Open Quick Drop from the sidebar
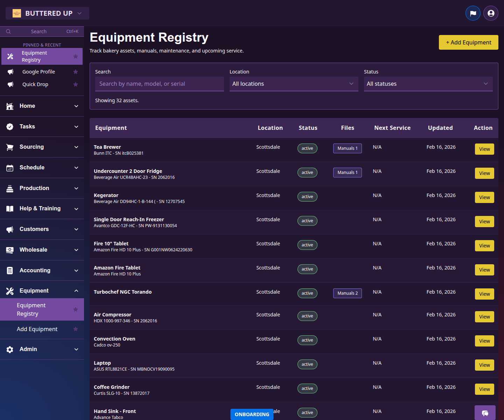Viewport: 504px width, 420px height. pyautogui.click(x=35, y=84)
